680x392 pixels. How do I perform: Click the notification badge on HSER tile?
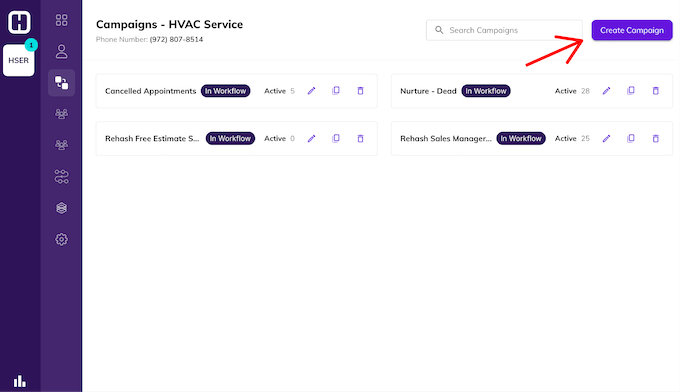point(31,45)
